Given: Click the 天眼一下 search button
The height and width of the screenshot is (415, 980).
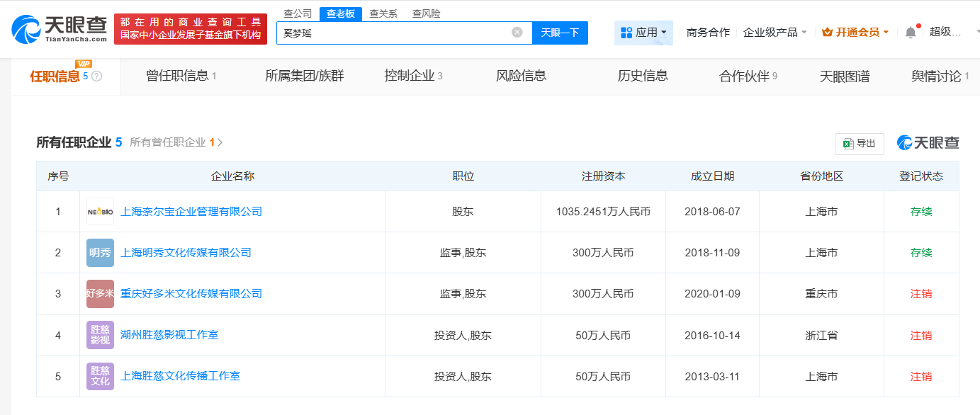Looking at the screenshot, I should 560,33.
